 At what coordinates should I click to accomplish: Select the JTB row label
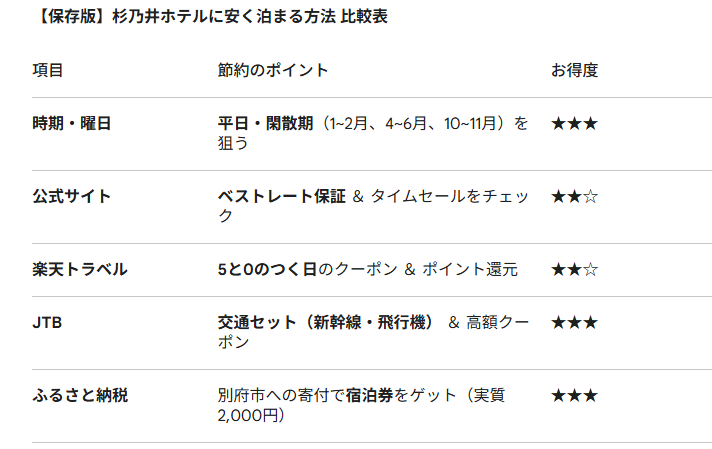tap(48, 322)
